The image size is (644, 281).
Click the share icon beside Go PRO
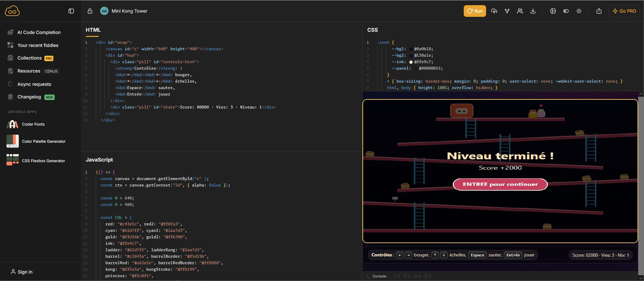point(599,11)
